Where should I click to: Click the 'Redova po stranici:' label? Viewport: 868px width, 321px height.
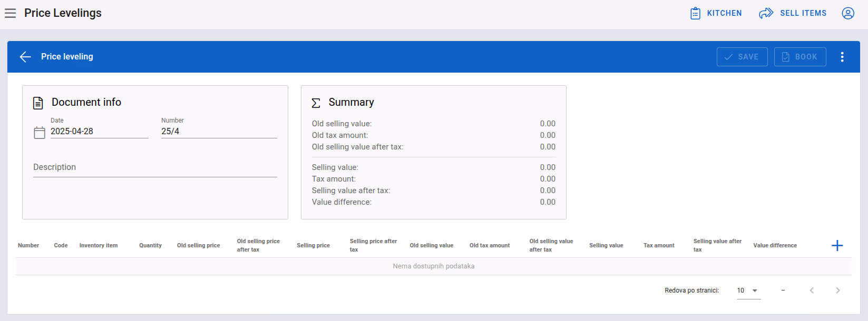[x=691, y=290]
